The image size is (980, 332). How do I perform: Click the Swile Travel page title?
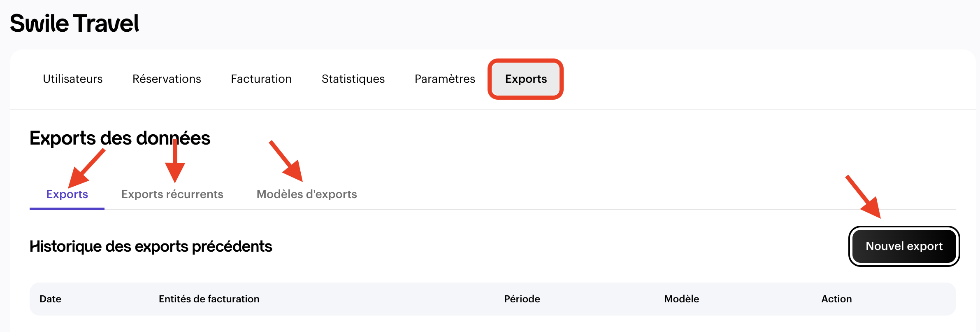coord(74,23)
